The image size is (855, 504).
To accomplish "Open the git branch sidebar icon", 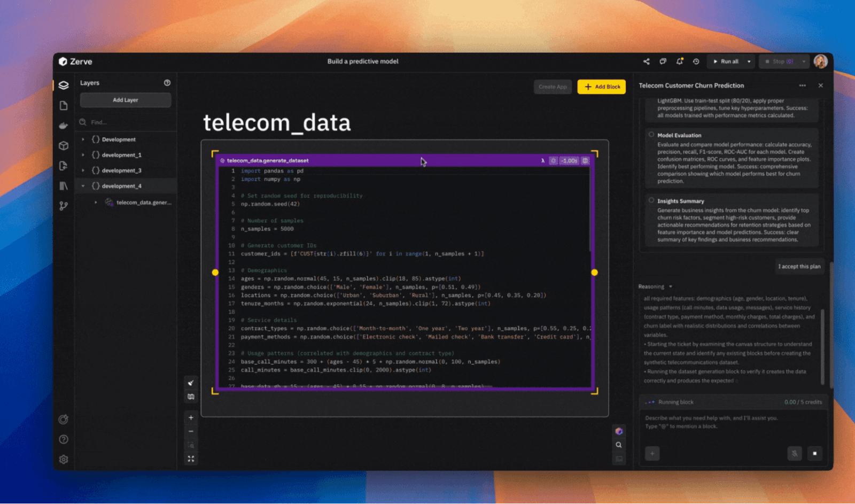I will coord(64,206).
